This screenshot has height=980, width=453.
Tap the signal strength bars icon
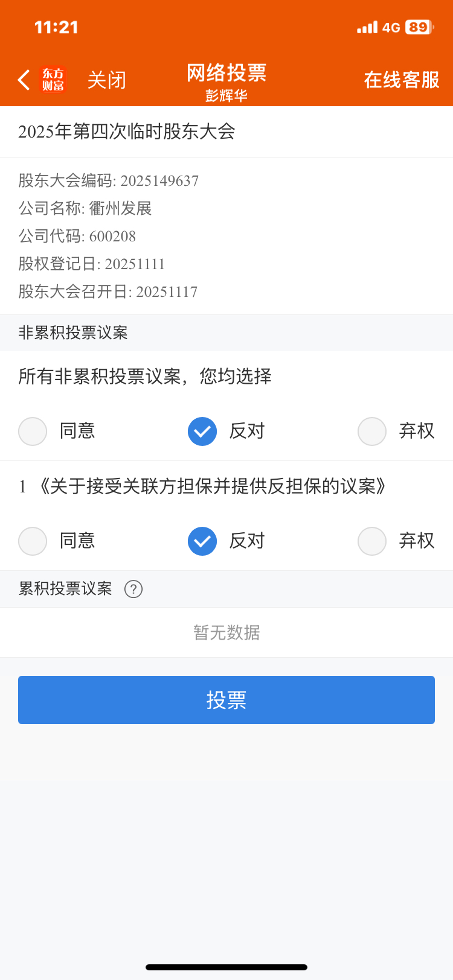click(367, 27)
